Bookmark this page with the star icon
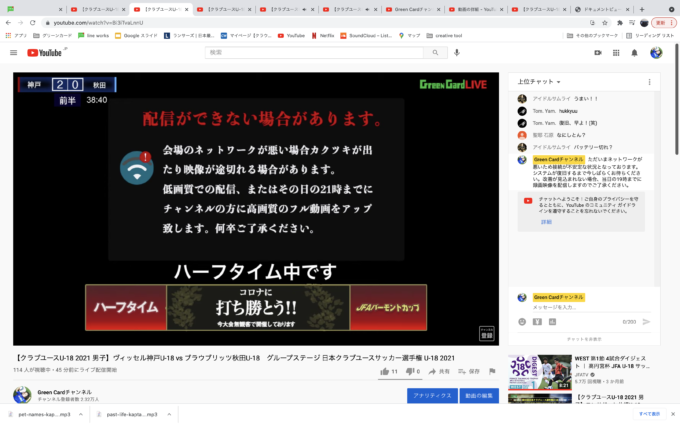Screen dimensions: 680x425 (605, 23)
